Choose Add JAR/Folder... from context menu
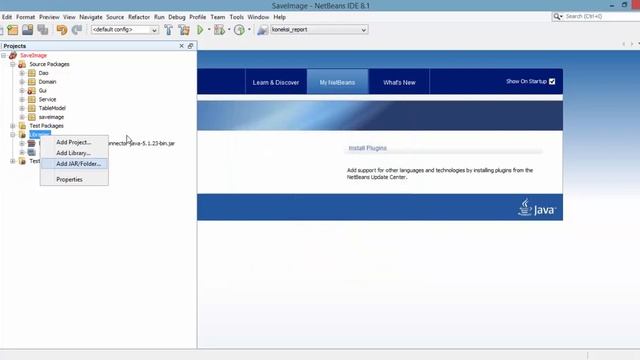This screenshot has width=640, height=360. pos(74,164)
